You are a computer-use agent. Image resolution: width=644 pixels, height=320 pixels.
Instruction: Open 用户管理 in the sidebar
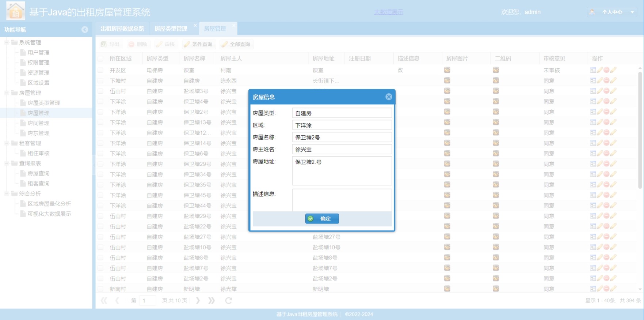click(x=38, y=53)
